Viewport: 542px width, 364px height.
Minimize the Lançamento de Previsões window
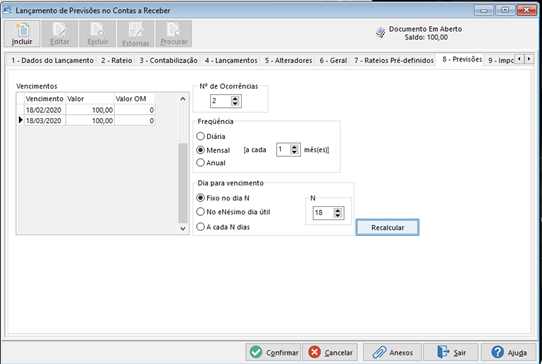click(484, 10)
